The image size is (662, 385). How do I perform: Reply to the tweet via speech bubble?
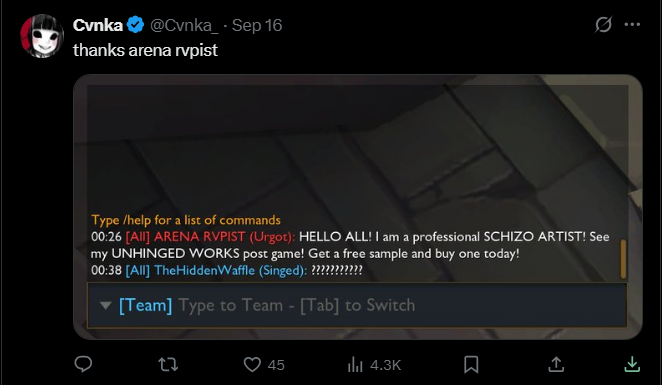pyautogui.click(x=83, y=364)
